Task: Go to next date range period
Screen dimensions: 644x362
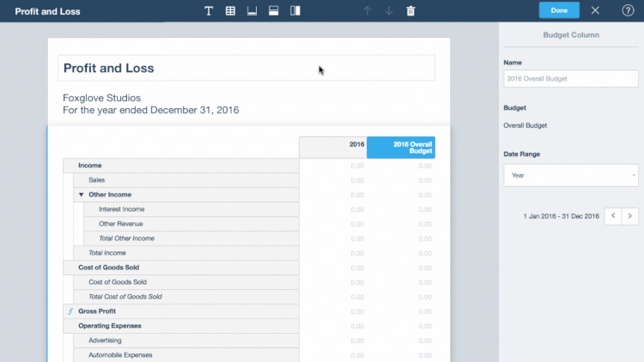Action: [x=631, y=216]
